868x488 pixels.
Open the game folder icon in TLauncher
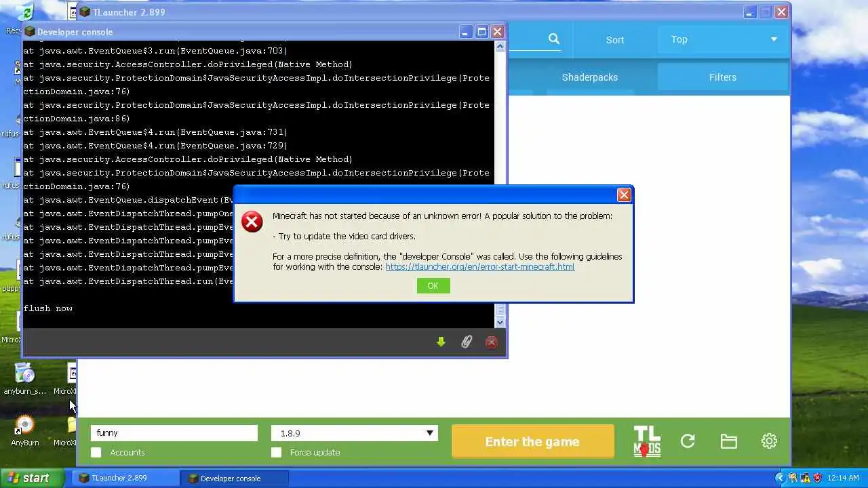click(729, 441)
